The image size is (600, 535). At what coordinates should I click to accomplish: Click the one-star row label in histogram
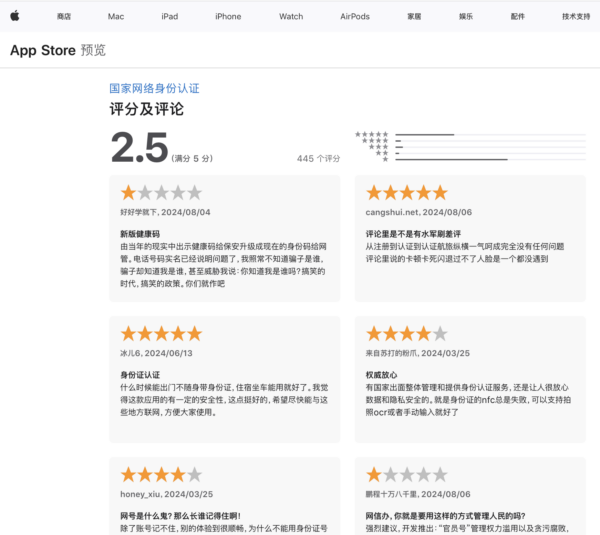[385, 159]
